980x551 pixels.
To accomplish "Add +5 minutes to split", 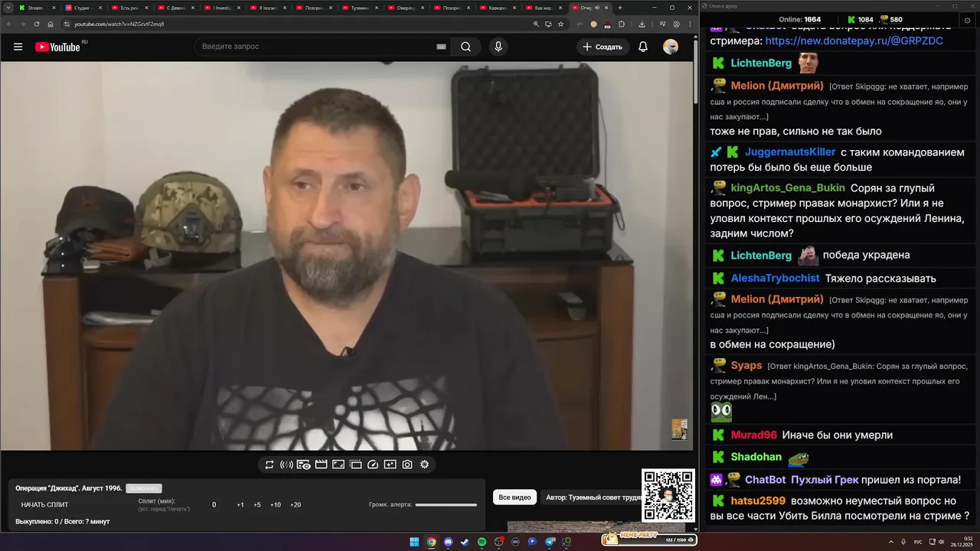I will [x=257, y=505].
